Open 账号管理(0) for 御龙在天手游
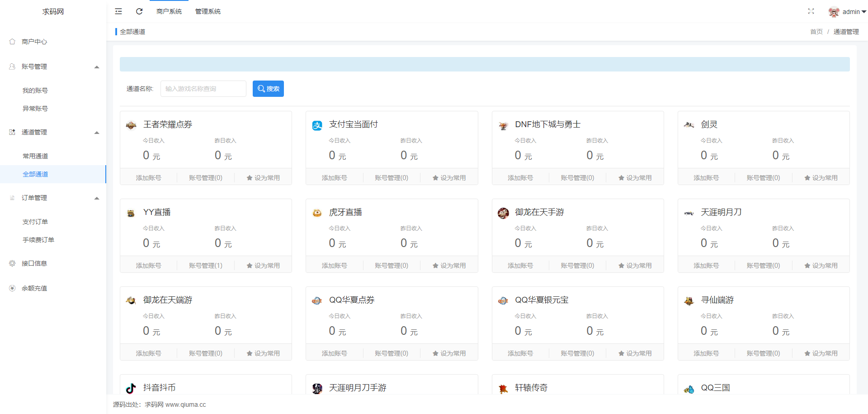868x414 pixels. coord(578,266)
